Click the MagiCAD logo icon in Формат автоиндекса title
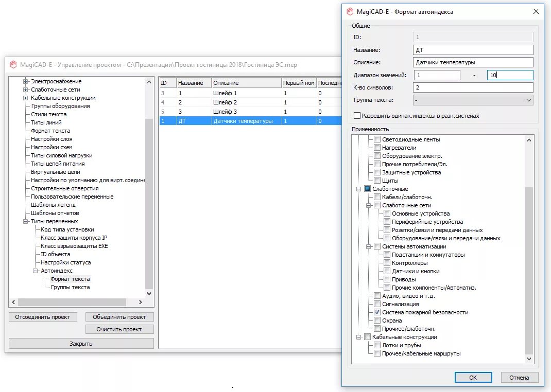551x392 pixels. (x=350, y=12)
